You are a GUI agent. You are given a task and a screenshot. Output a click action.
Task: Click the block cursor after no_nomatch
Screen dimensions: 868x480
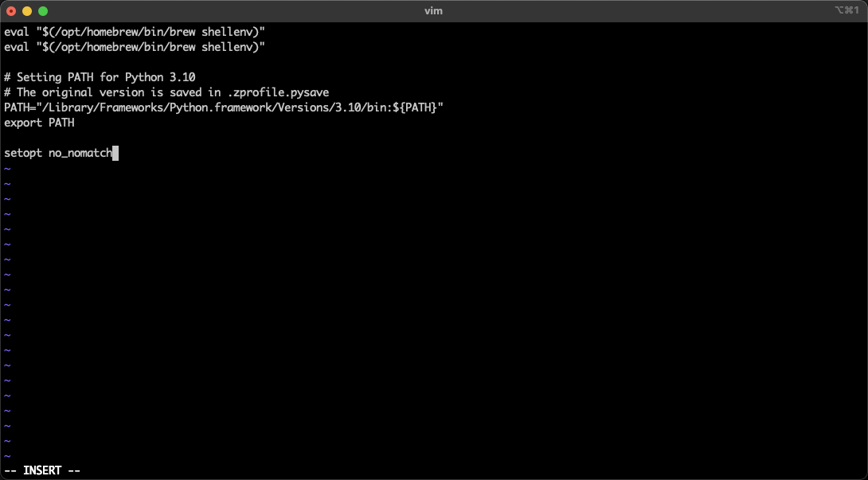coord(116,153)
